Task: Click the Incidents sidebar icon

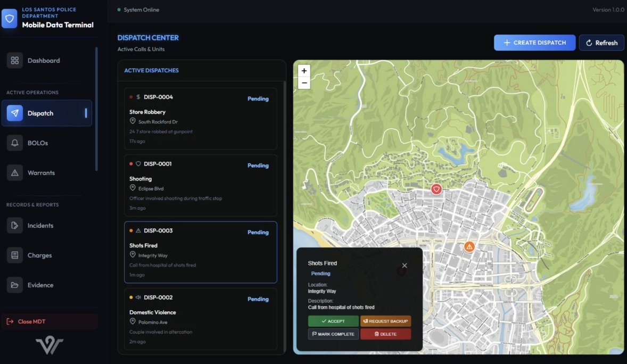Action: (x=15, y=226)
